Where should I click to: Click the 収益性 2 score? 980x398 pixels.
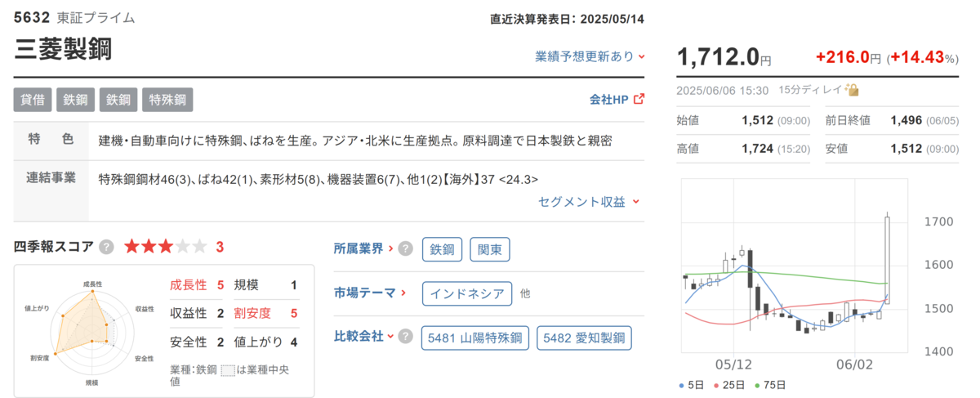[x=197, y=313]
